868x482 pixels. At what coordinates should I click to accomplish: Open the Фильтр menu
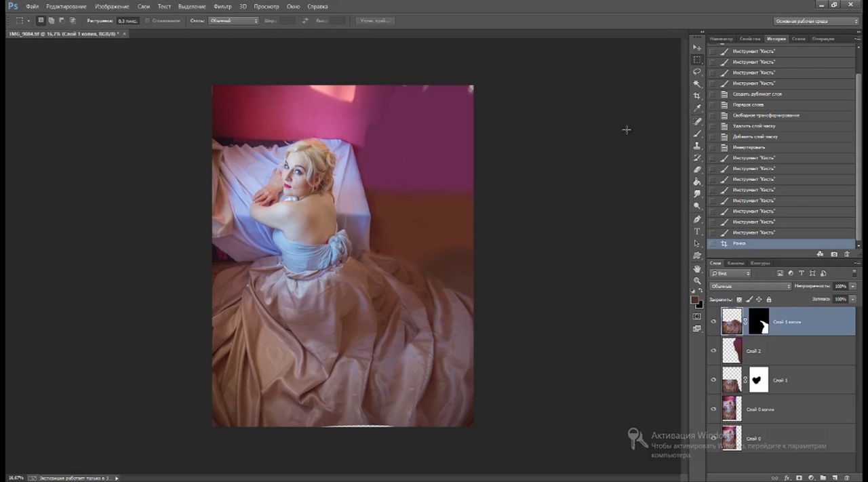(222, 6)
